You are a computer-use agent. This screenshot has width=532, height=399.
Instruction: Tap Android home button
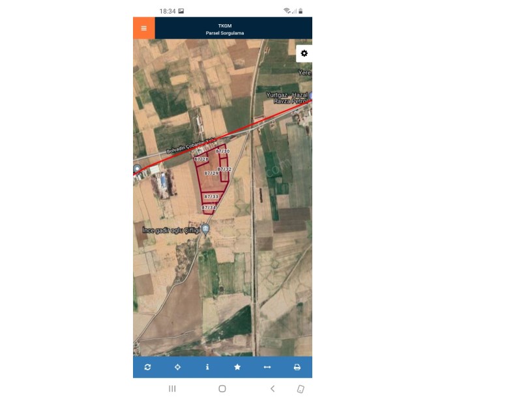pos(222,389)
